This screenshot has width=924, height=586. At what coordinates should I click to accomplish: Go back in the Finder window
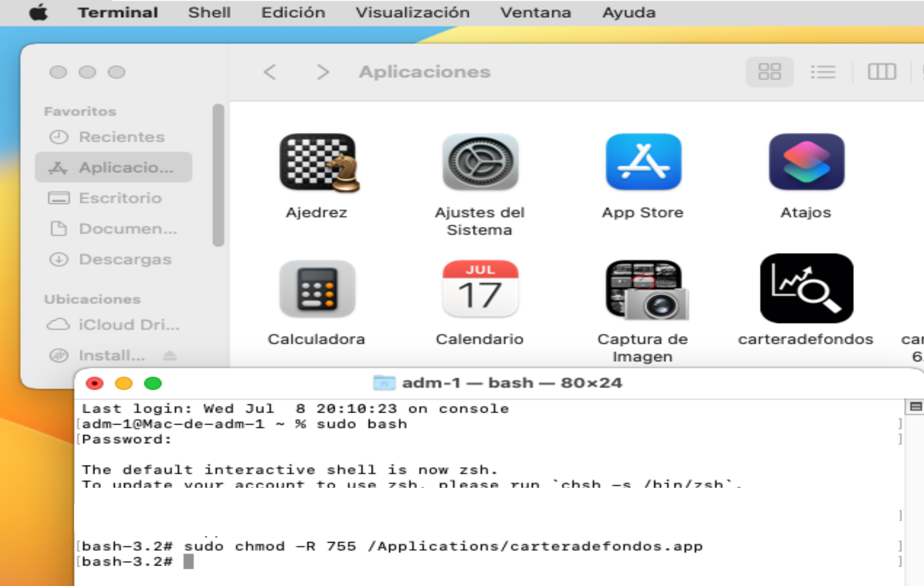[270, 72]
